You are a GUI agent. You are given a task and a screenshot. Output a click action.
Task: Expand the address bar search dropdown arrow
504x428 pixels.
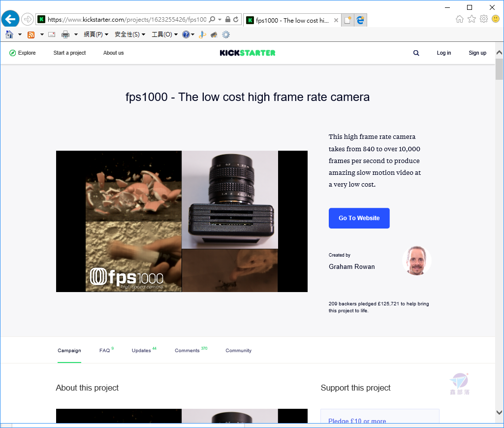[220, 19]
